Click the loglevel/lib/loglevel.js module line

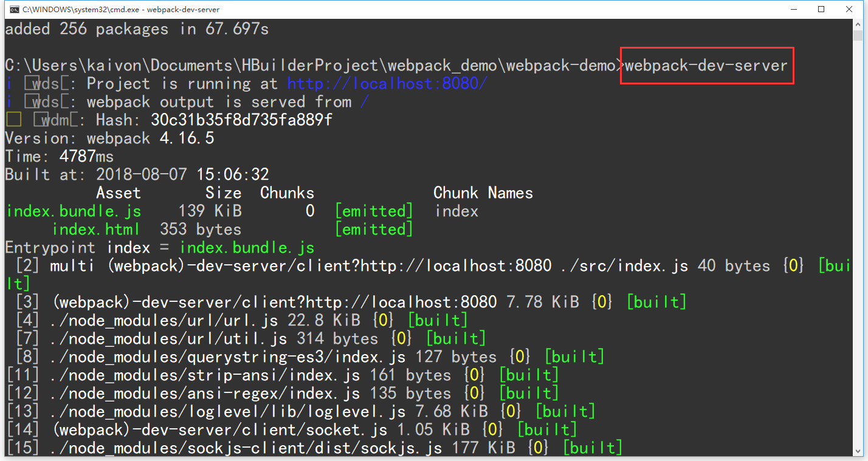click(x=300, y=411)
